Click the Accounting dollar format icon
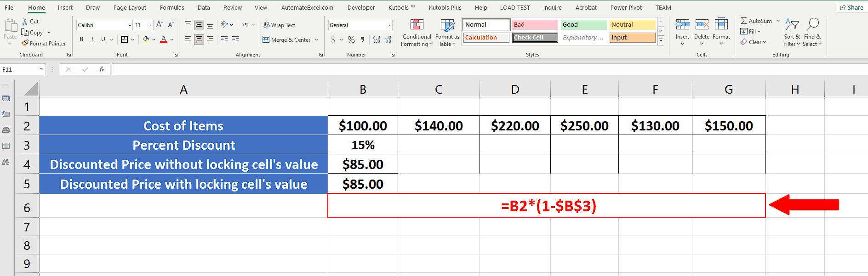Image resolution: width=868 pixels, height=276 pixels. coord(333,40)
